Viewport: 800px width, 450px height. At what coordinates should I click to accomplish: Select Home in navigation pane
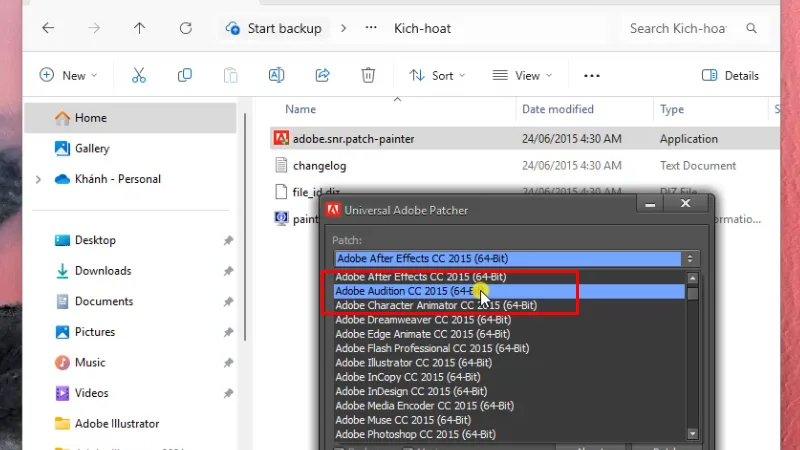pos(130,118)
